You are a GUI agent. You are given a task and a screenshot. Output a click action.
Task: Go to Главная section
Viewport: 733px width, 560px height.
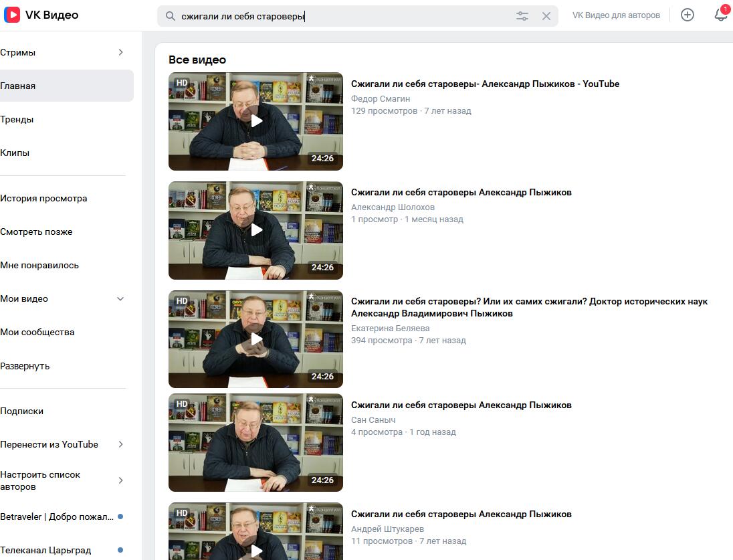click(x=67, y=86)
